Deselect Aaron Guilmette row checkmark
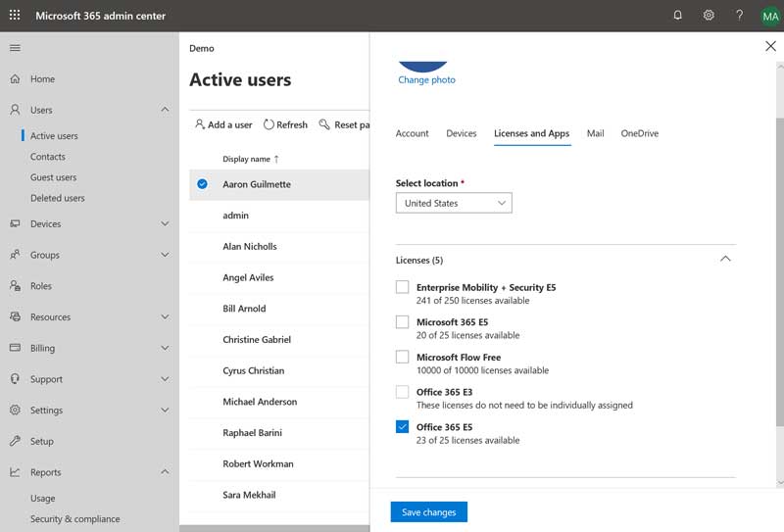Screen dimensions: 784x532 pyautogui.click(x=202, y=184)
